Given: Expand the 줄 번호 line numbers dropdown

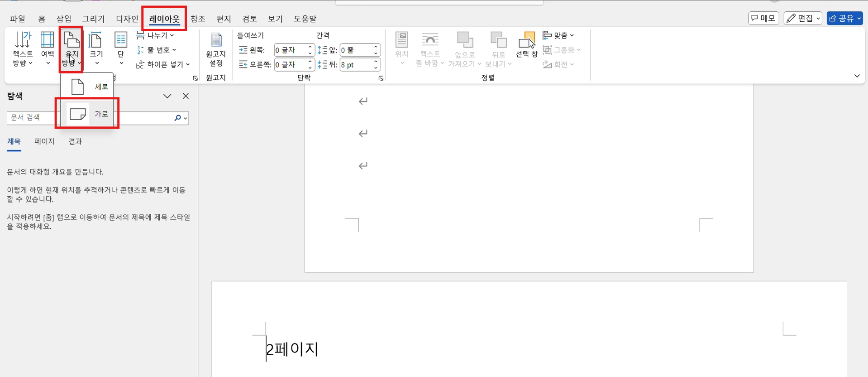Looking at the screenshot, I should click(157, 50).
